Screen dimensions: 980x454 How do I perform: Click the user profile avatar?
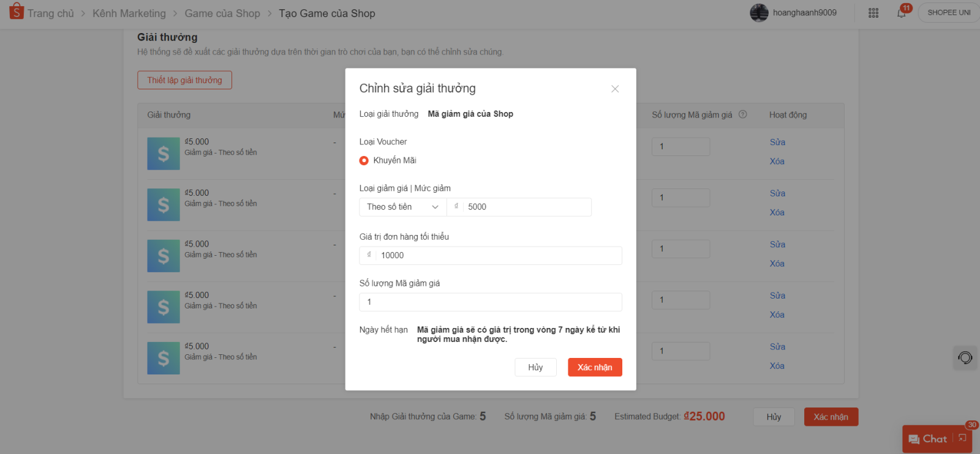pos(759,13)
